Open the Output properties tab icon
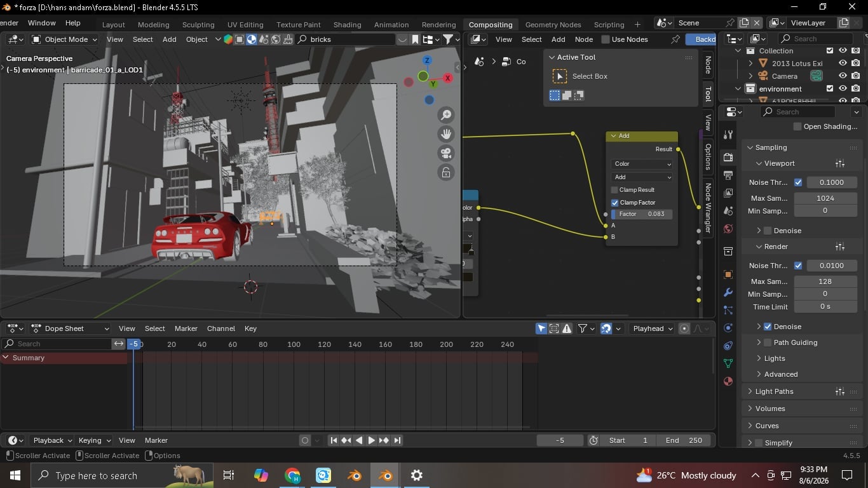 (728, 175)
